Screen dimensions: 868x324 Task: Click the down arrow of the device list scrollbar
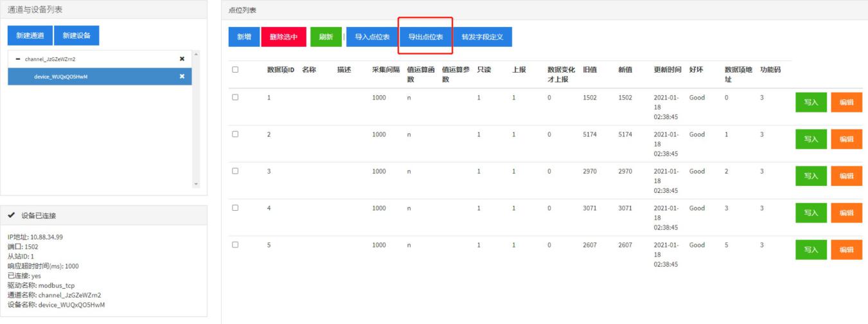(196, 184)
